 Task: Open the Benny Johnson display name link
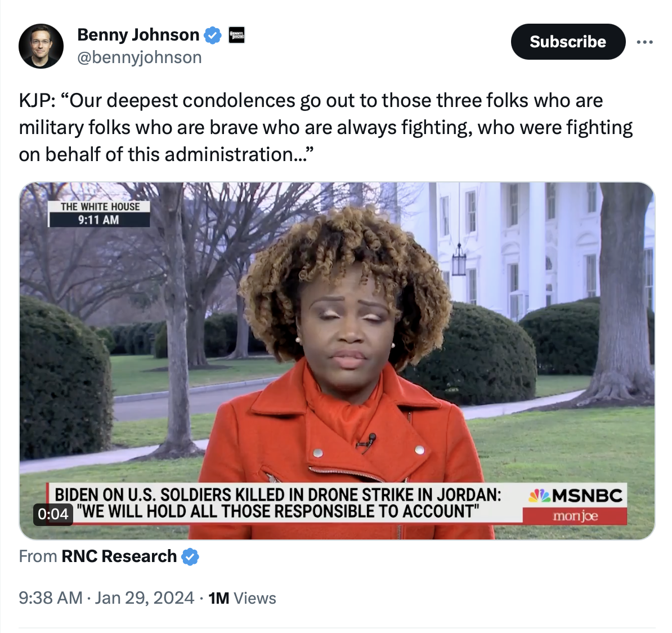138,35
